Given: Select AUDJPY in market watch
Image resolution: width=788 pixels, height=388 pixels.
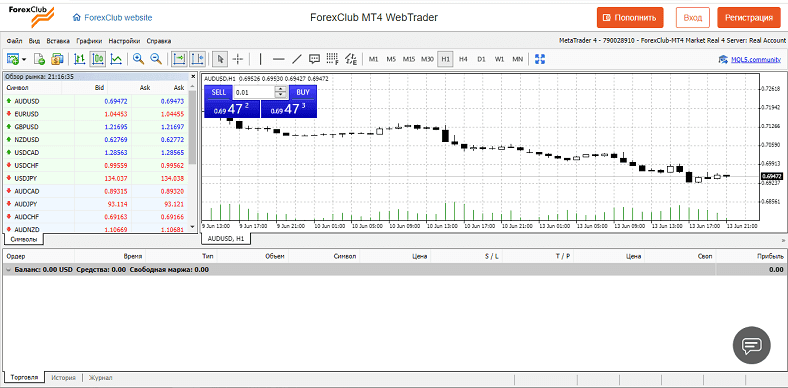Looking at the screenshot, I should click(x=95, y=204).
